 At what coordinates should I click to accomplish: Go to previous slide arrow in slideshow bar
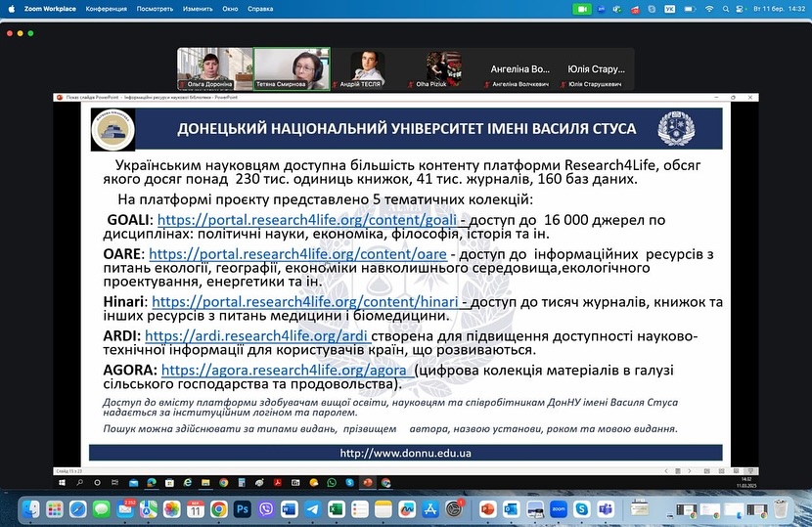[x=666, y=471]
